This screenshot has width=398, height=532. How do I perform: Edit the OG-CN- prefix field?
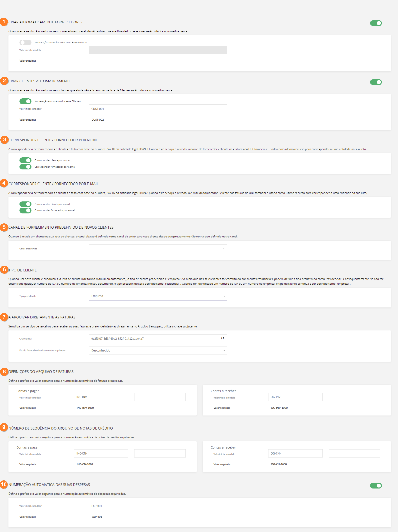point(295,453)
